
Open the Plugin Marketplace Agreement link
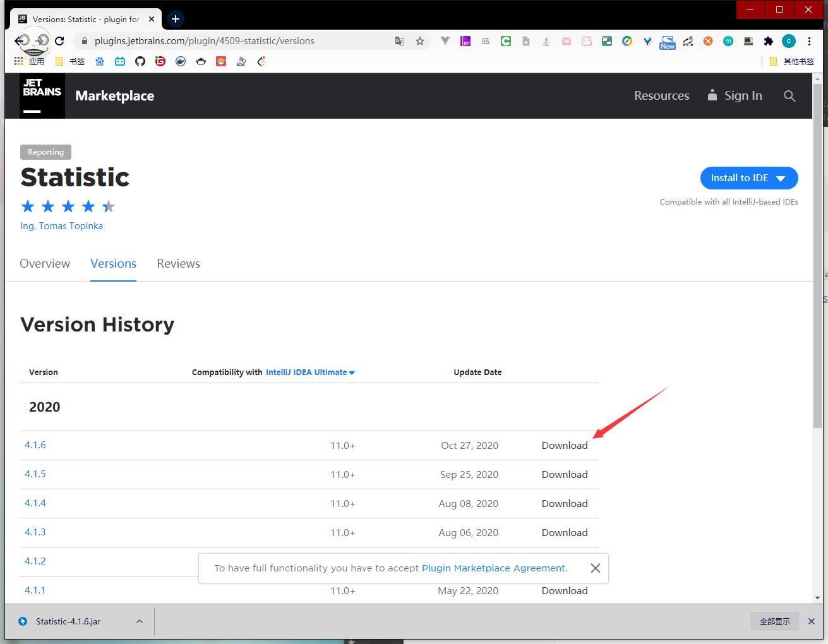click(493, 568)
